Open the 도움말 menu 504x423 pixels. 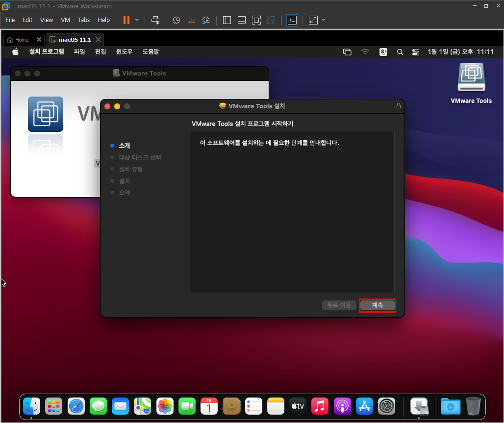coord(151,51)
